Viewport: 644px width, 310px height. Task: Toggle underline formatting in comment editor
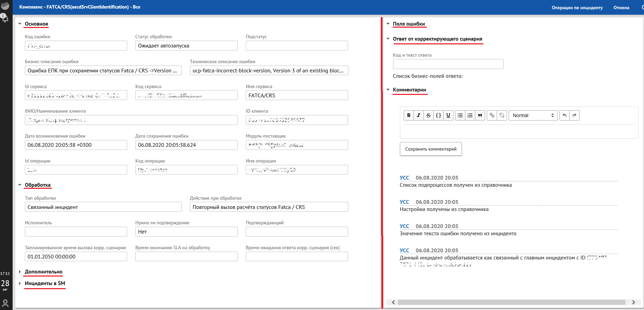[448, 115]
